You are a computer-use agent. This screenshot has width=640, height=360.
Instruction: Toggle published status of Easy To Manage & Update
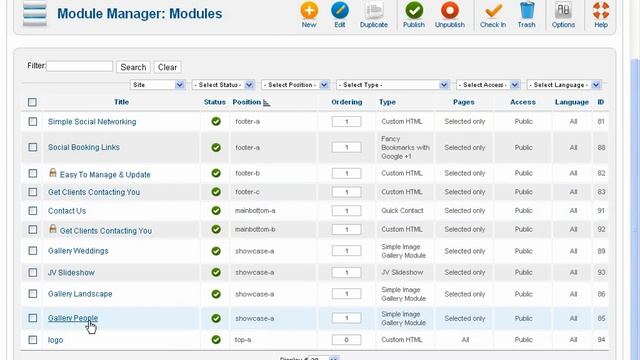[x=216, y=173]
